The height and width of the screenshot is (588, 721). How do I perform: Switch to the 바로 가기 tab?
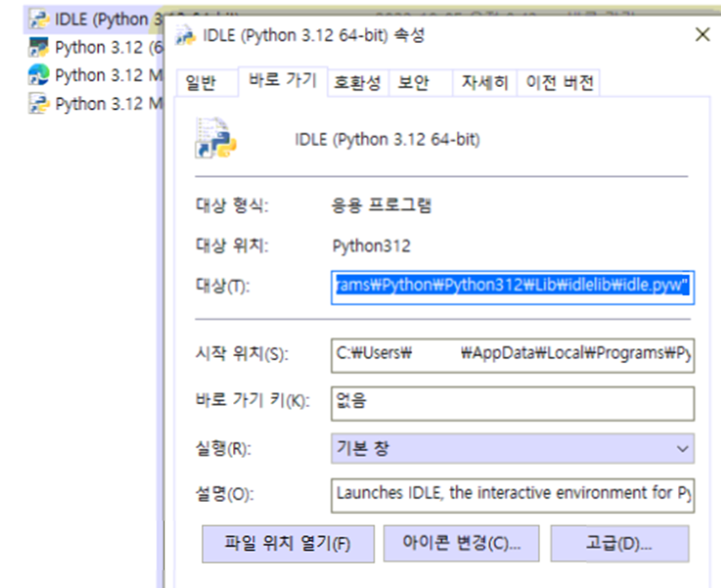(x=283, y=81)
